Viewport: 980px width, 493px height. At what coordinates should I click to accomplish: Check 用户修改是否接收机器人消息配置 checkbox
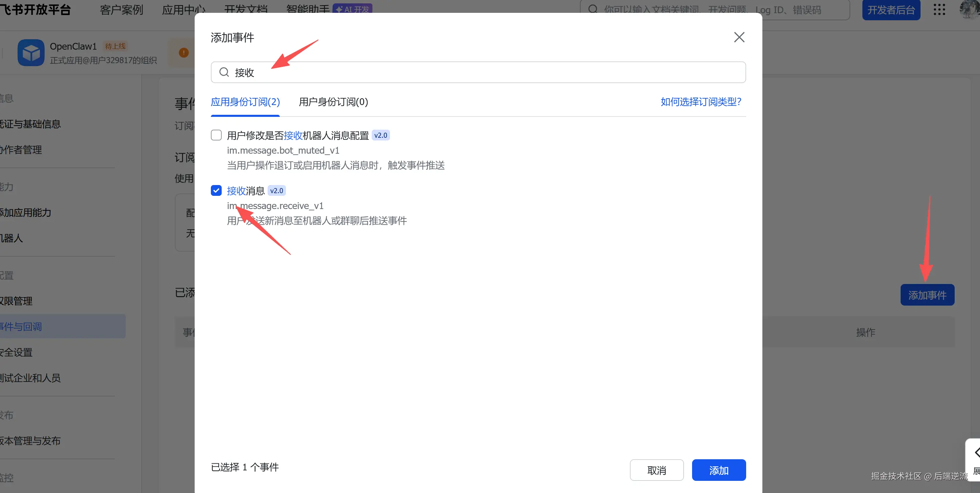[x=216, y=135]
